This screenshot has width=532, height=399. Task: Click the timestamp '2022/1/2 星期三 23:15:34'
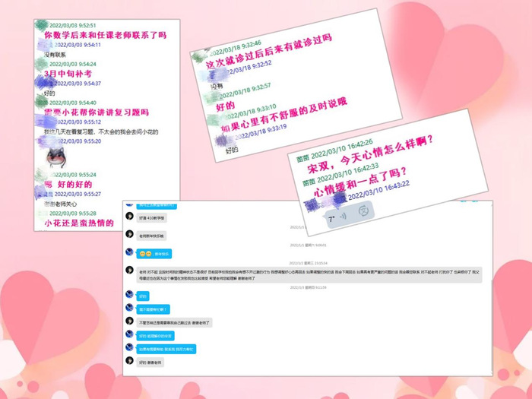tap(308, 262)
